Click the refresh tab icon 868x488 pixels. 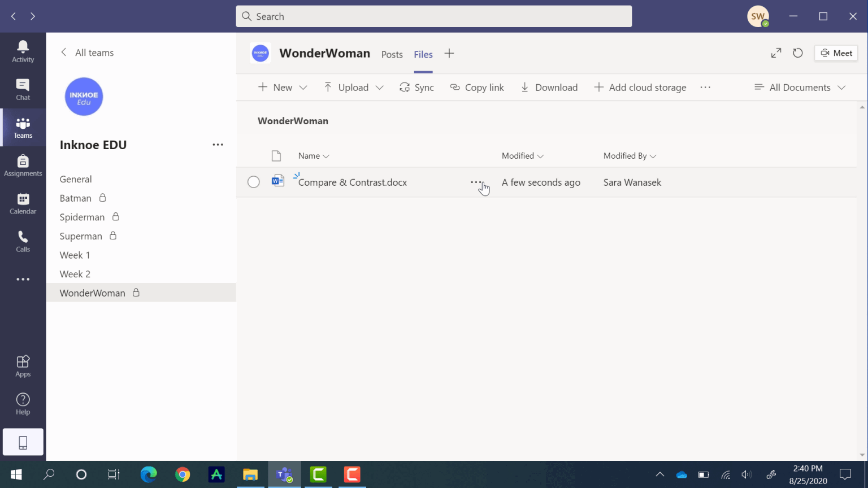point(797,53)
